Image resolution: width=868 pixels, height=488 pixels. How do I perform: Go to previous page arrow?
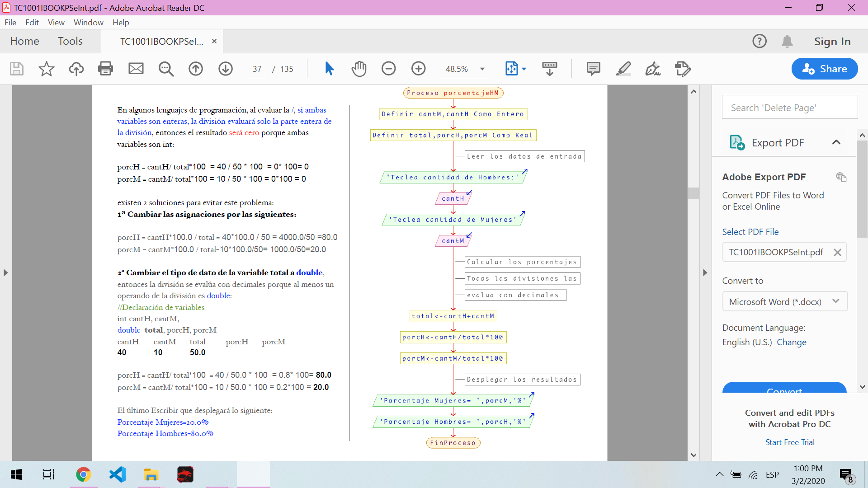click(196, 69)
